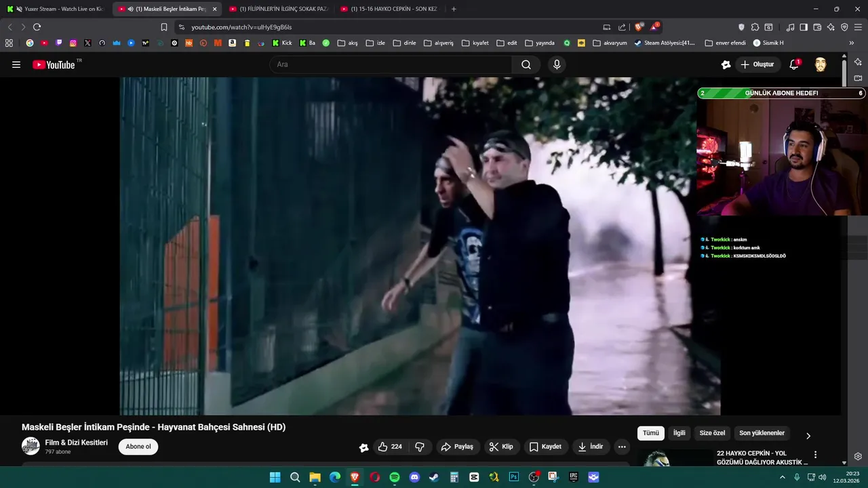Click the Klip clip button
Screen dimensions: 868x488
tap(501, 447)
